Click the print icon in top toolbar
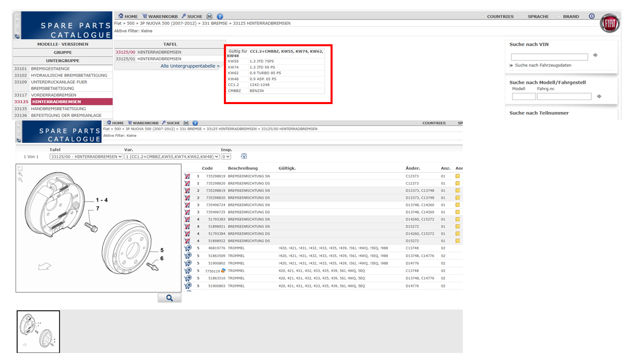Screen dimensions: 644x362 coord(210,17)
